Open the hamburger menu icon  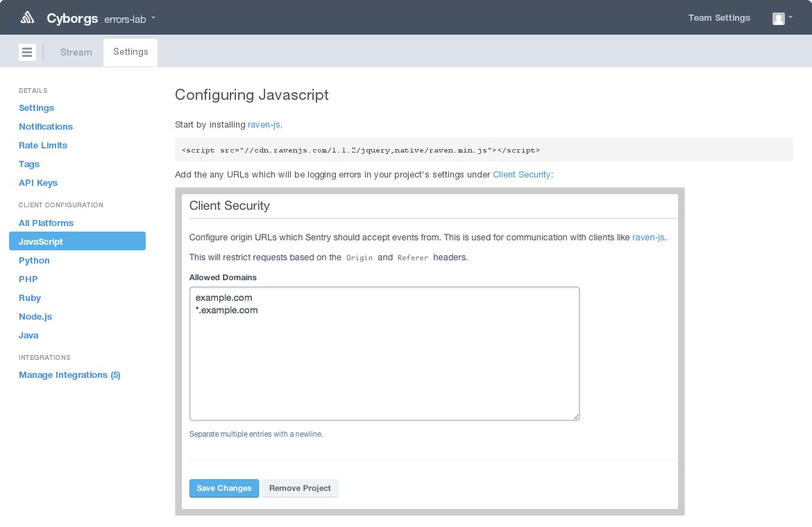27,52
